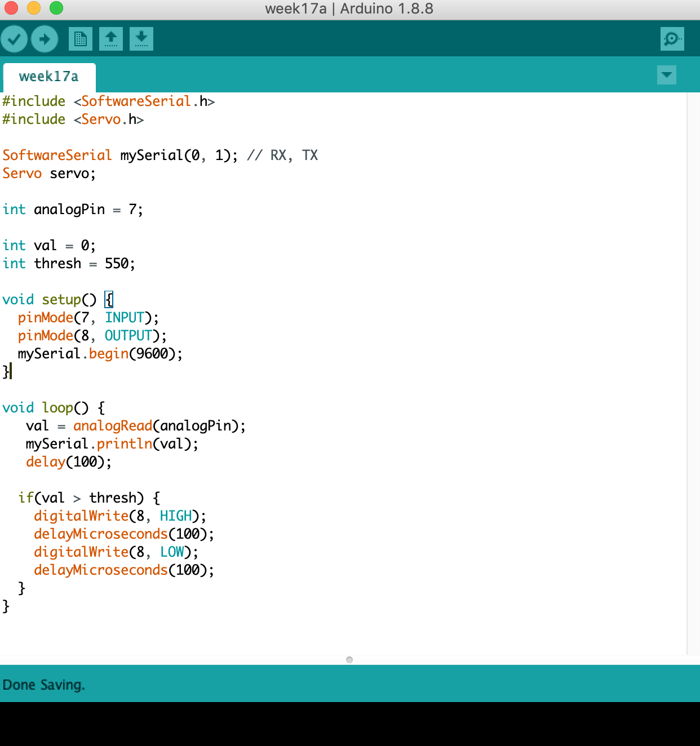Click the green zoom window button
This screenshot has width=700, height=746.
pyautogui.click(x=56, y=8)
